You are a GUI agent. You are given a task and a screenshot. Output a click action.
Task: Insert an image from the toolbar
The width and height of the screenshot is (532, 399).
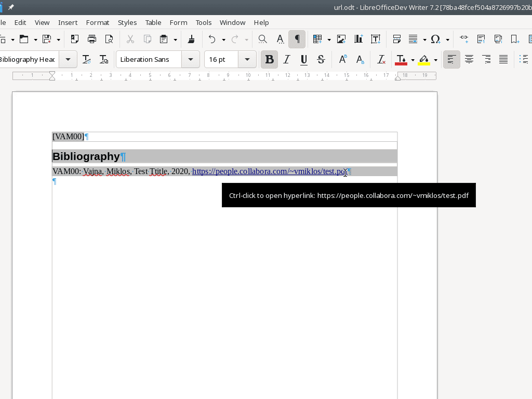[341, 39]
